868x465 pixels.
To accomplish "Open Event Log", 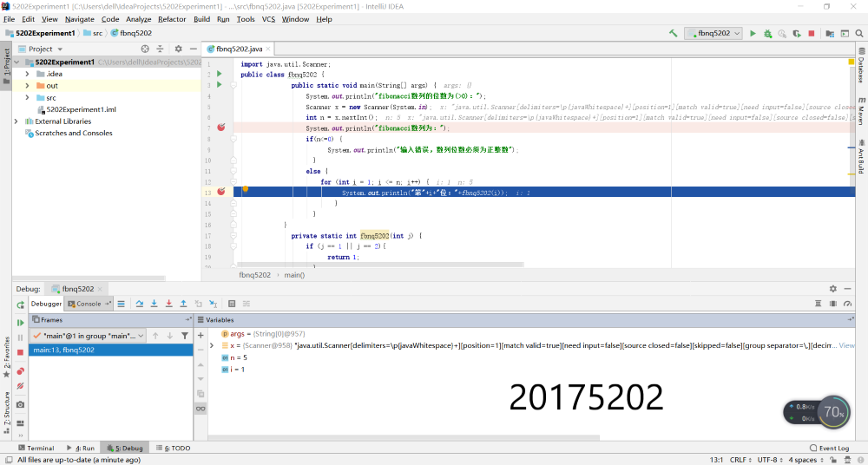I will (829, 448).
